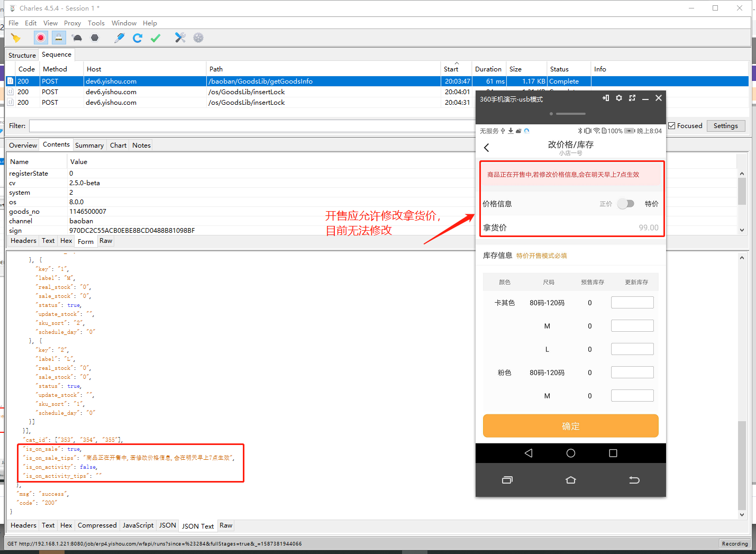Open the Edit menu
The width and height of the screenshot is (756, 554).
click(31, 23)
